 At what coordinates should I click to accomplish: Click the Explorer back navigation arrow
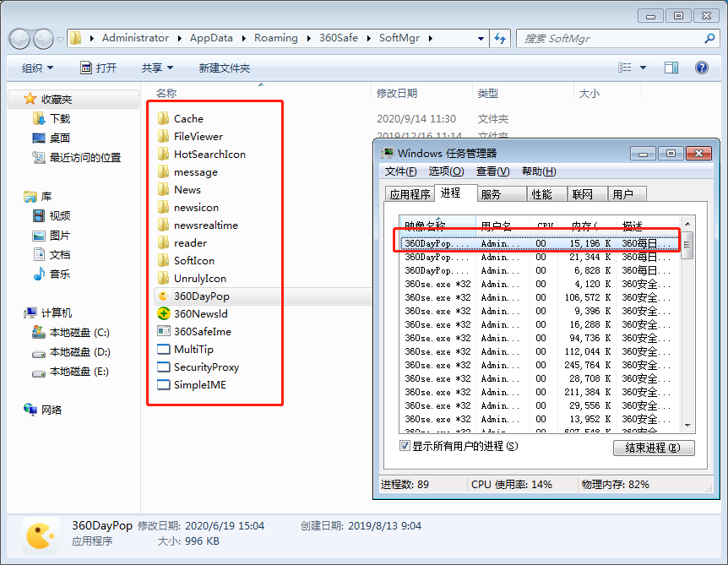pos(20,39)
